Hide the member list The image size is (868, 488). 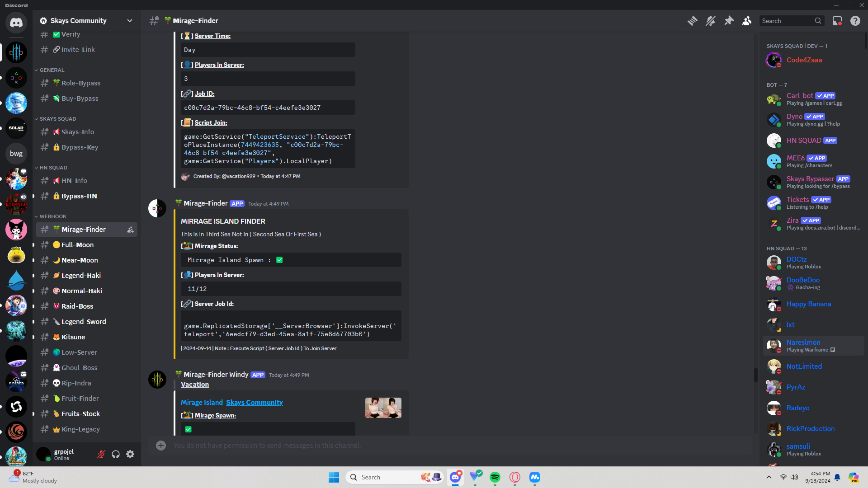point(747,21)
